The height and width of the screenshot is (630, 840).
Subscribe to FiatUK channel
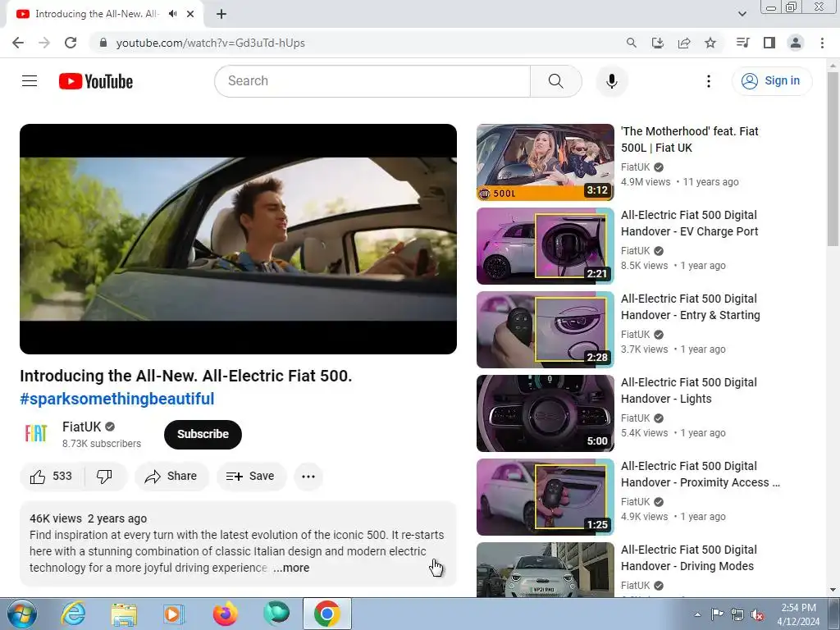point(203,435)
